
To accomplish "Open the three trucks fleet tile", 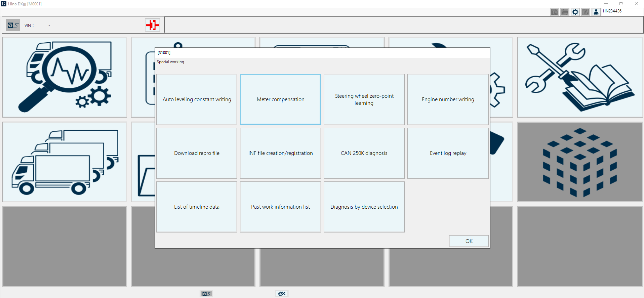I will click(65, 162).
